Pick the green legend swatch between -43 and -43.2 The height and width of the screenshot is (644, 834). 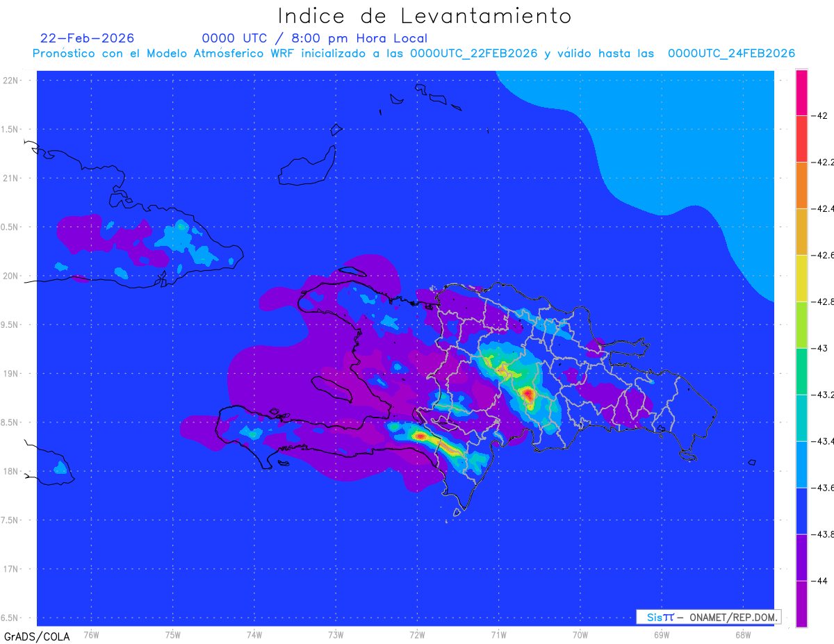point(801,372)
